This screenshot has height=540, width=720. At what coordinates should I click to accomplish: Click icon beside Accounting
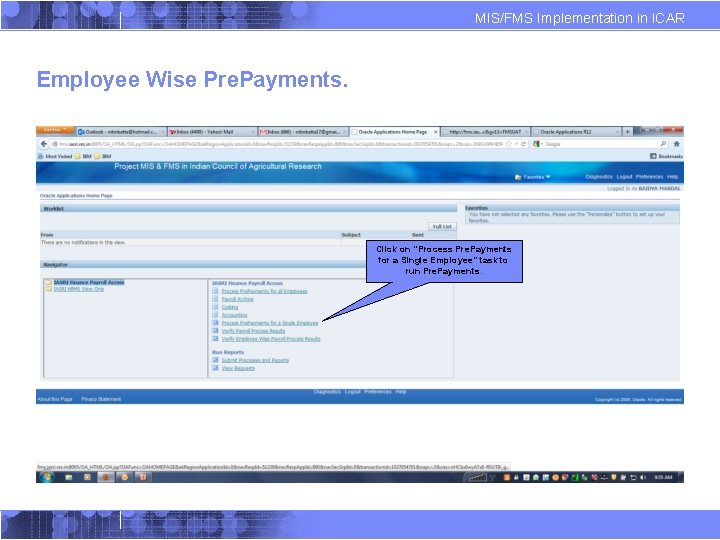tap(215, 315)
